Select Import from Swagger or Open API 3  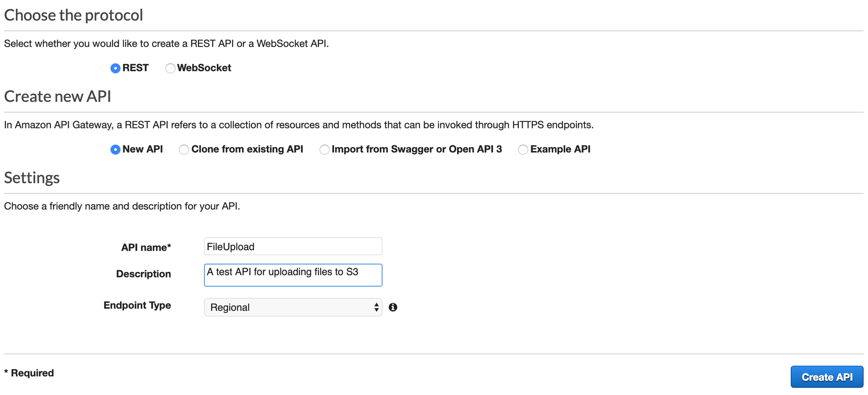pyautogui.click(x=324, y=150)
